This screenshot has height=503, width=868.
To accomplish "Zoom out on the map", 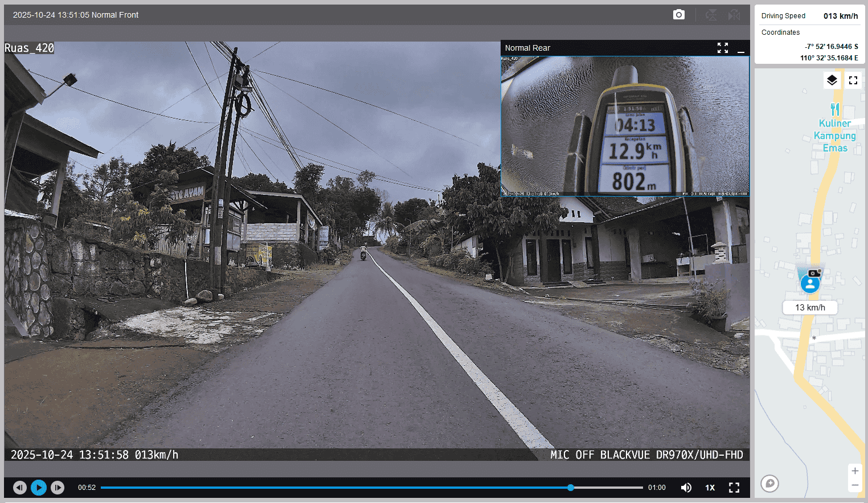I will pos(854,485).
